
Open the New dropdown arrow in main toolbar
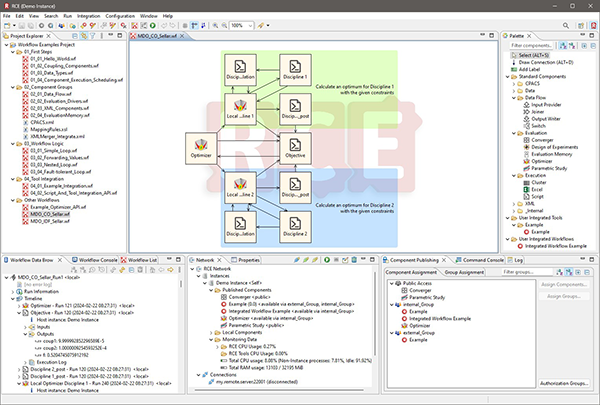coord(14,26)
